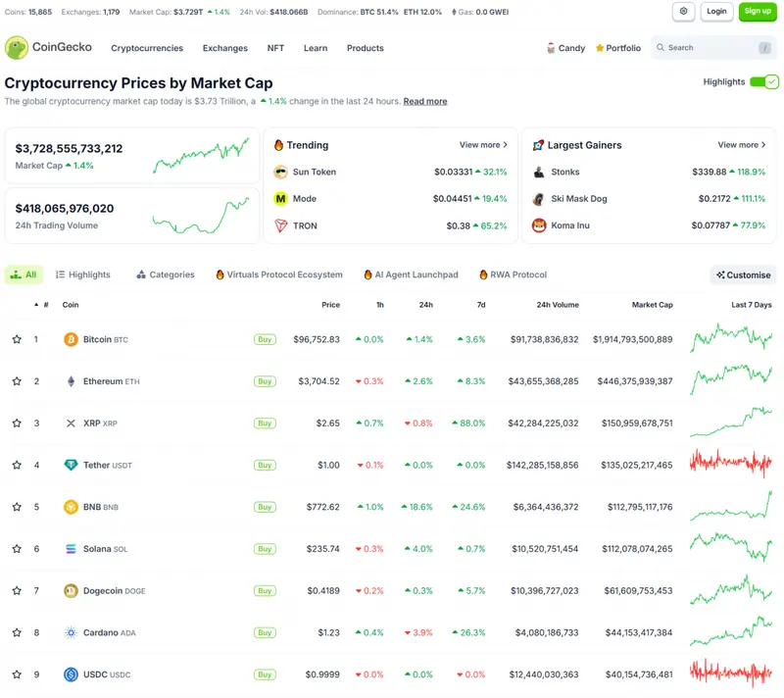Viewport: 784px width, 698px height.
Task: Click the Largest Gainers rocket icon
Action: [538, 145]
